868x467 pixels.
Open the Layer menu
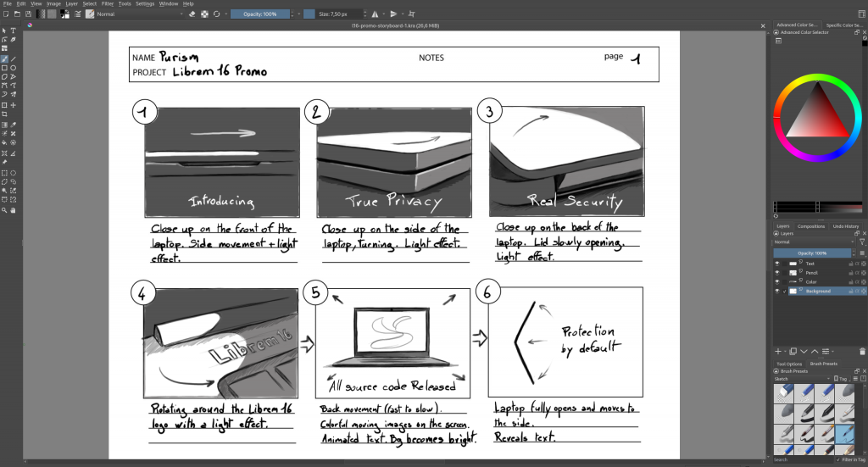pos(72,3)
